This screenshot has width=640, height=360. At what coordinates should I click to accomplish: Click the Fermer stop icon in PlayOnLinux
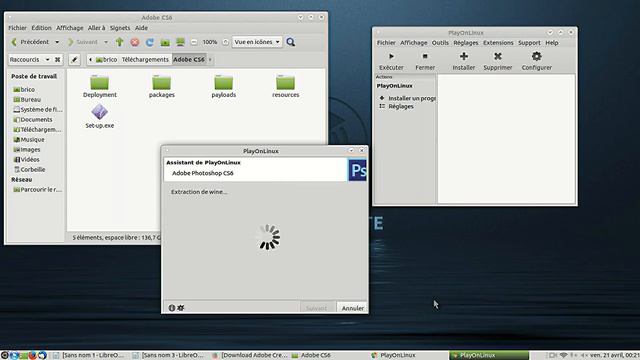pyautogui.click(x=425, y=56)
